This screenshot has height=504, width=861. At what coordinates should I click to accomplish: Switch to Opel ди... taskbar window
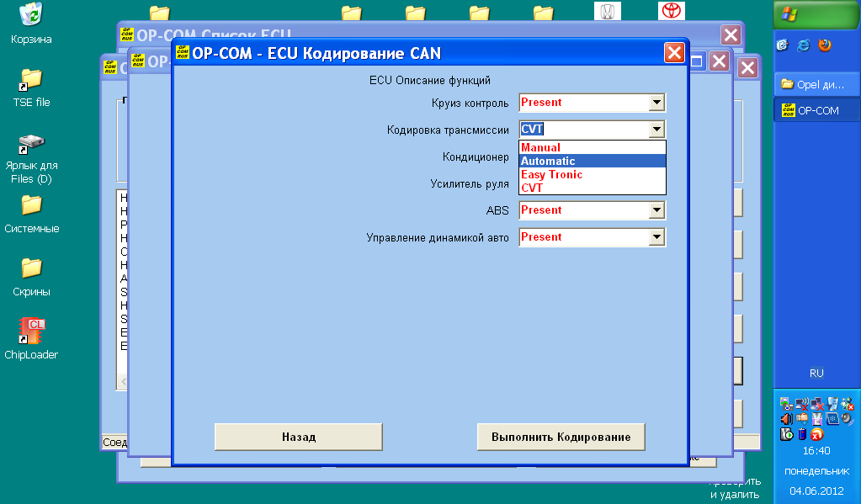point(816,84)
